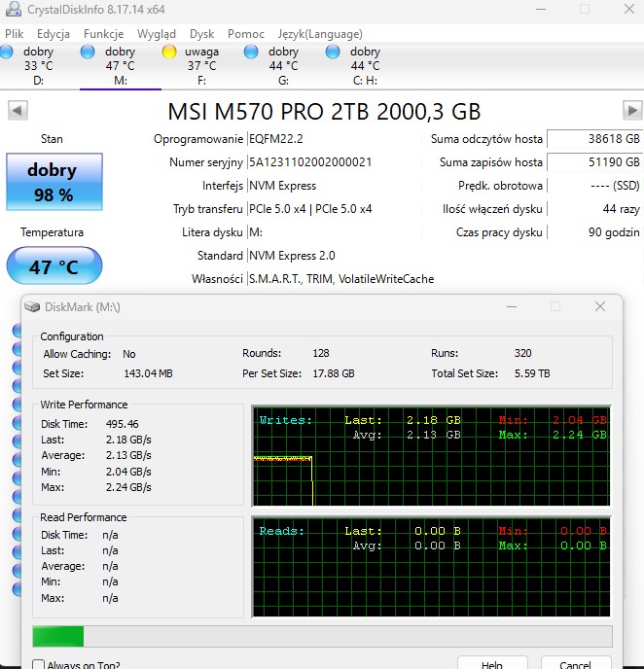Viewport: 644px width, 669px height.
Task: Open the Wygląd menu
Action: pos(157,33)
